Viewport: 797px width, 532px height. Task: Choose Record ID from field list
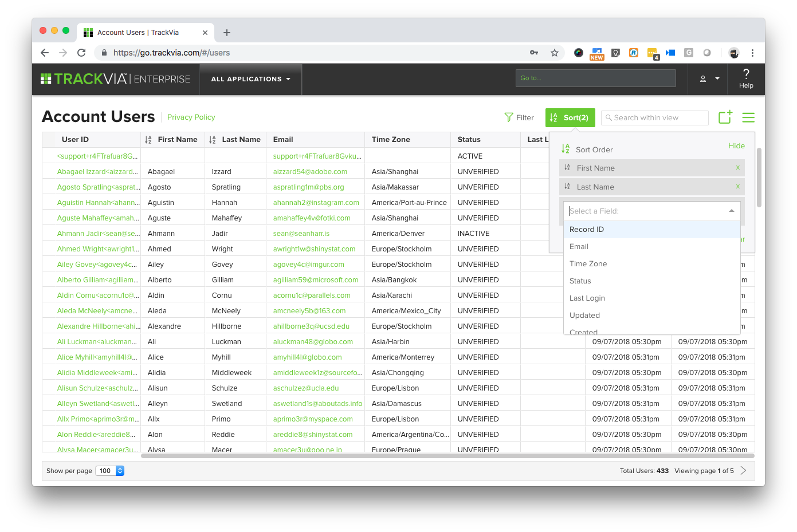pos(652,230)
